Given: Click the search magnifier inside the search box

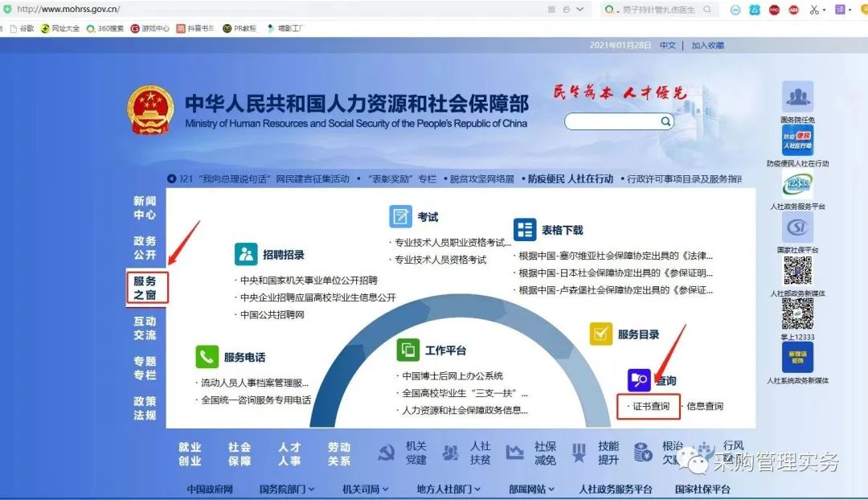Looking at the screenshot, I should [665, 121].
